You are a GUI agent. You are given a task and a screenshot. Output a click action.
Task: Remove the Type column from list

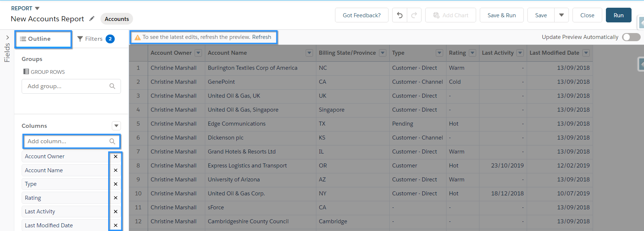tap(115, 184)
